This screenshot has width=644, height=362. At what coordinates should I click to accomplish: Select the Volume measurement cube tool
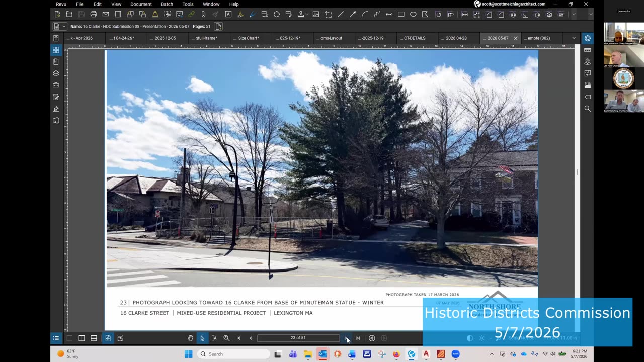click(x=549, y=15)
